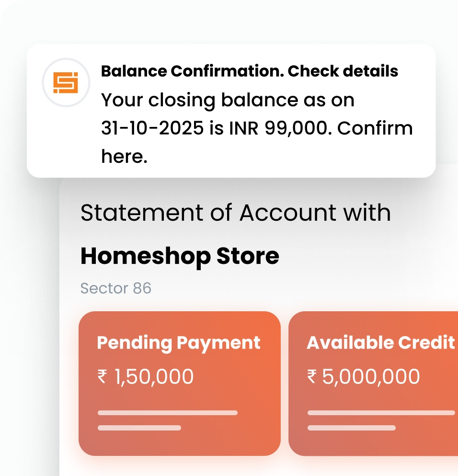The image size is (458, 476).
Task: Click the ₹ 1,50,000 pending amount
Action: 146,377
